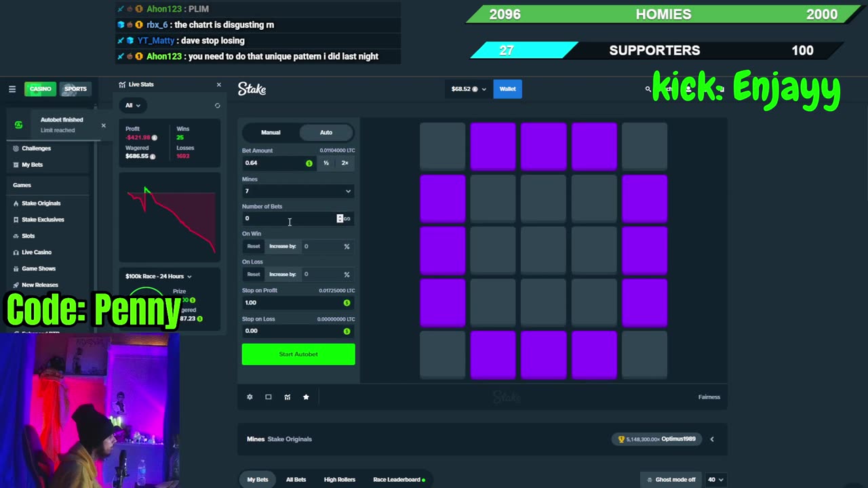Screen dimensions: 868x488
Task: Open Slots in the sidebar
Action: tap(28, 236)
